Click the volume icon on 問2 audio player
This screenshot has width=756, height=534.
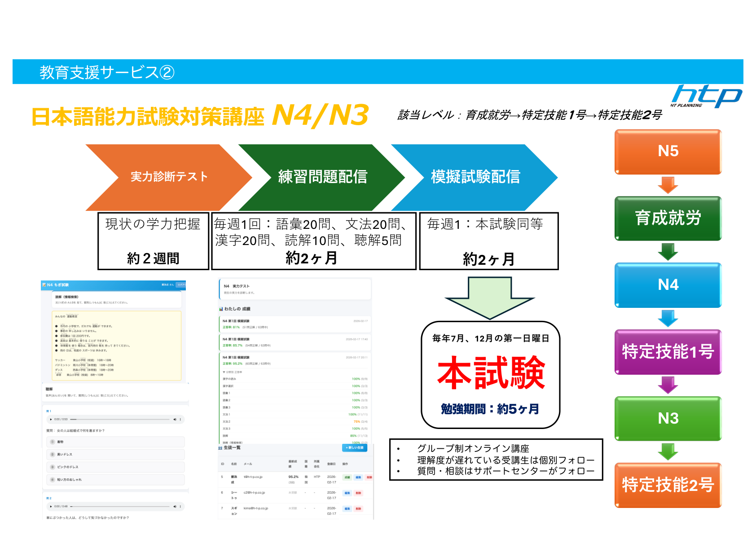click(175, 507)
